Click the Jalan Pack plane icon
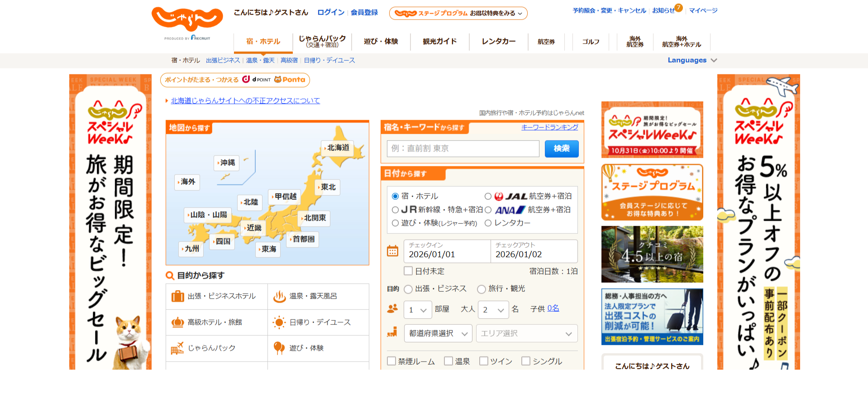The width and height of the screenshot is (868, 400). point(177,348)
